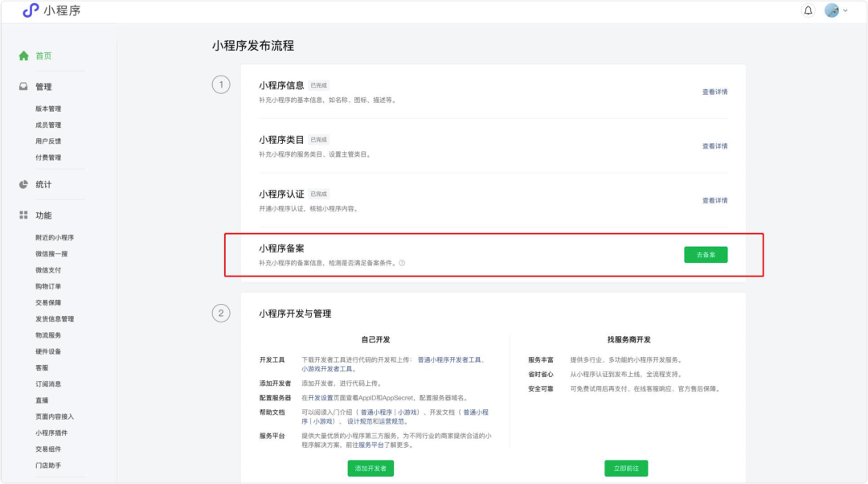Open 付费管理 in the sidebar

[48, 158]
